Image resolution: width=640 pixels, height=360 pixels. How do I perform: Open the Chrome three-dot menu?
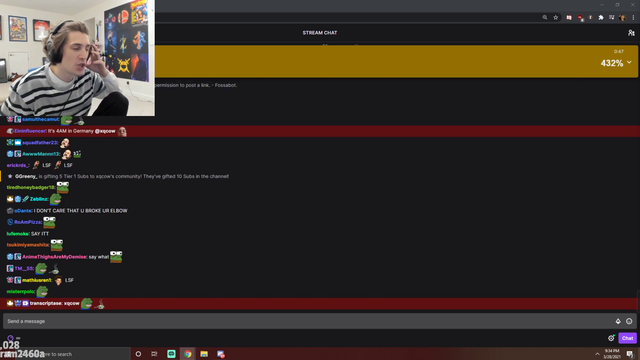633,18
